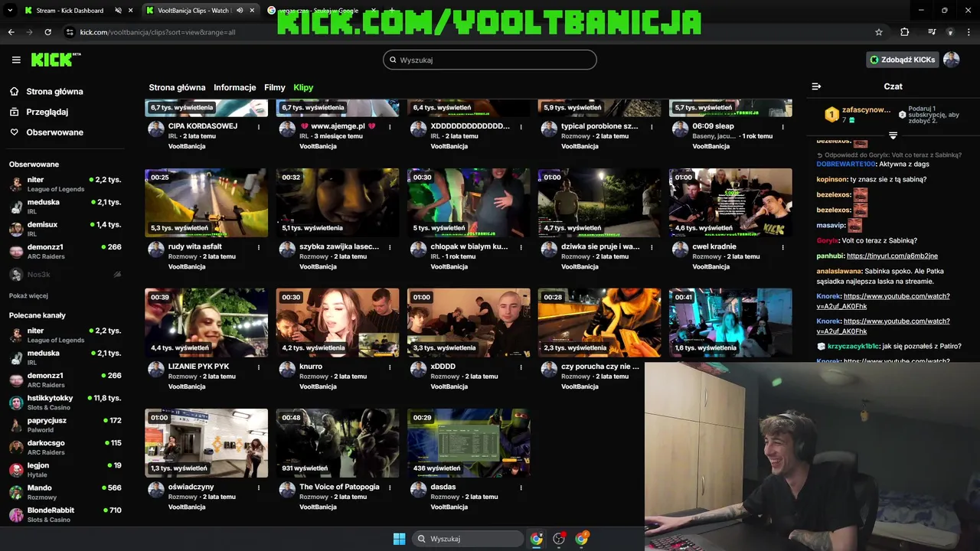980x551 pixels.
Task: Open demisux channel in Obserwowane list
Action: tap(65, 229)
